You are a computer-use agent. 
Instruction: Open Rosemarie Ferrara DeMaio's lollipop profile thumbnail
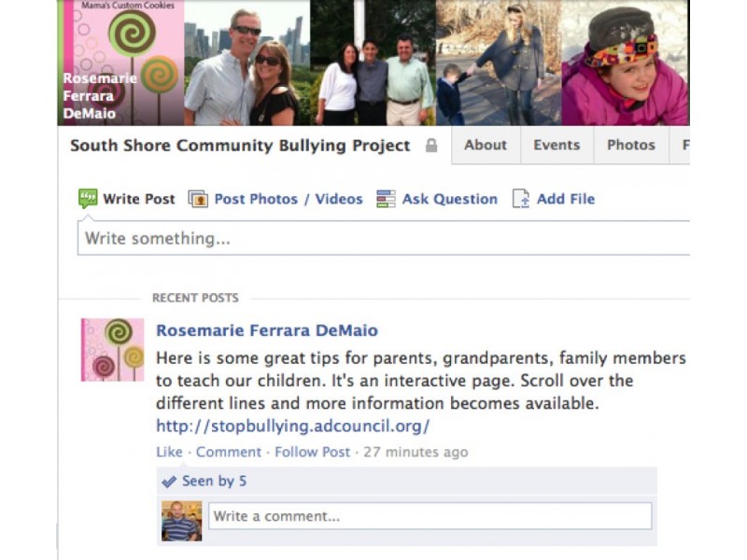[x=112, y=349]
